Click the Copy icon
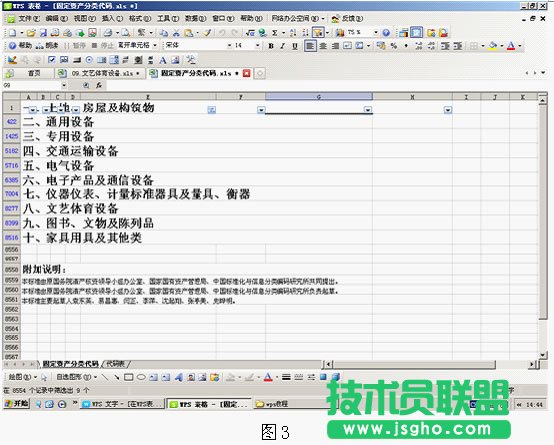The image size is (554, 445). click(164, 33)
